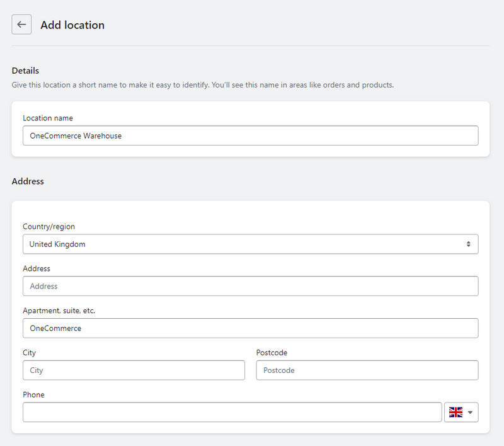504x446 pixels.
Task: Open the UK flag phone country selector
Action: tap(461, 412)
